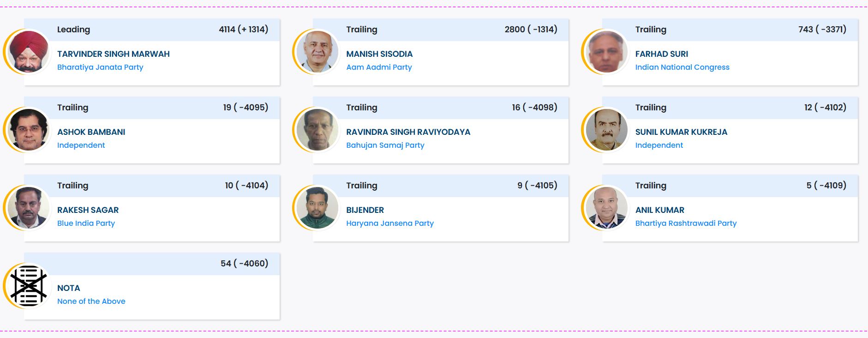Screen dimensions: 868x338
Task: Select the TARVINDER SINGH MARWAH name
Action: 114,54
